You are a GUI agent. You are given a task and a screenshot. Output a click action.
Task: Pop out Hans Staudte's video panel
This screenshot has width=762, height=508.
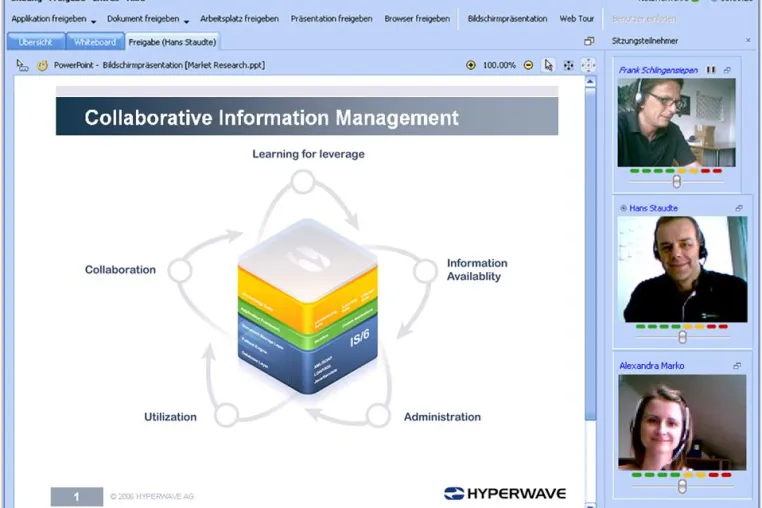pos(739,208)
